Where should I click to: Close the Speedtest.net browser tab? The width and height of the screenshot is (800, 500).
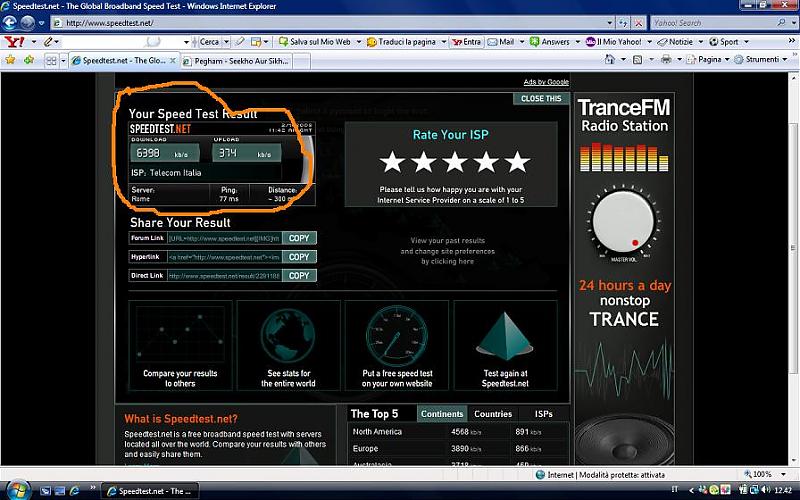tap(172, 61)
